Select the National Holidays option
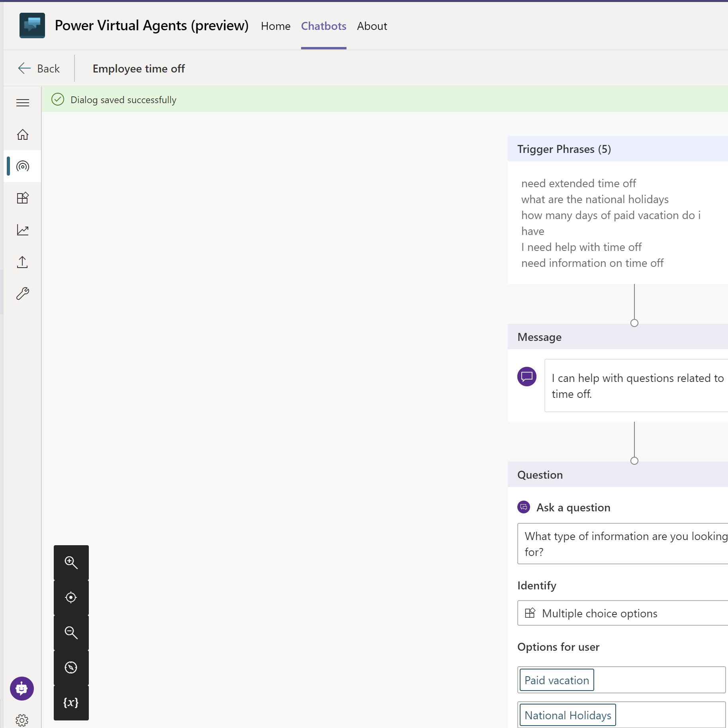This screenshot has width=728, height=728. point(568,715)
